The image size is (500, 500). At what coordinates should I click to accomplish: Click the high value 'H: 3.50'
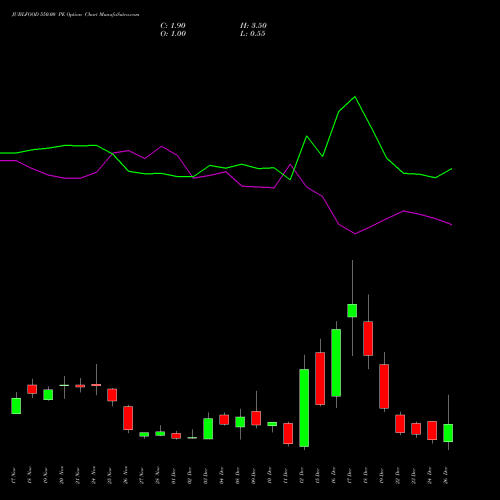(x=253, y=26)
